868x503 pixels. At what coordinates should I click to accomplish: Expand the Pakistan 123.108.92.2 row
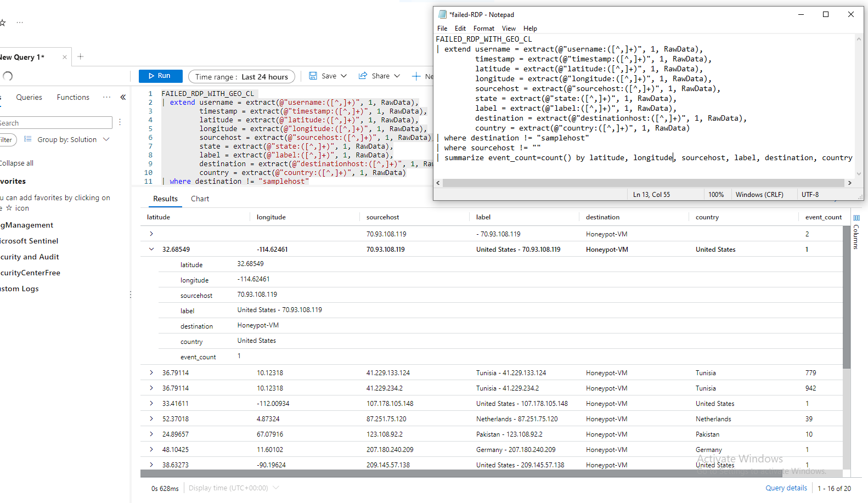pyautogui.click(x=151, y=434)
